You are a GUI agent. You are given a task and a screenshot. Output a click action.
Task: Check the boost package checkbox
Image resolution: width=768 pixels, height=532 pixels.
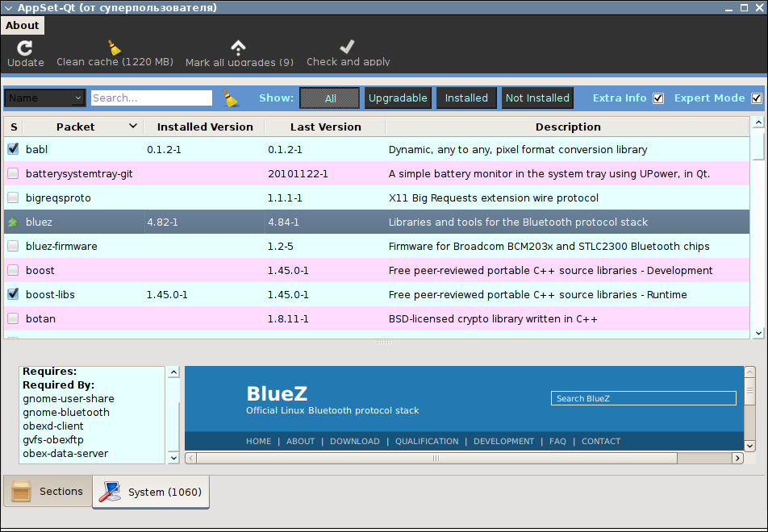coord(13,270)
